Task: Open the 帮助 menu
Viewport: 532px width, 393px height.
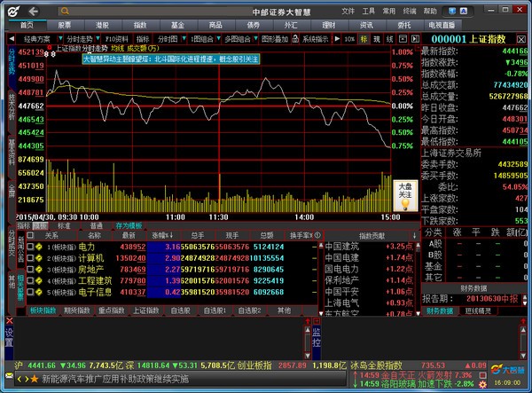Action: pos(430,12)
